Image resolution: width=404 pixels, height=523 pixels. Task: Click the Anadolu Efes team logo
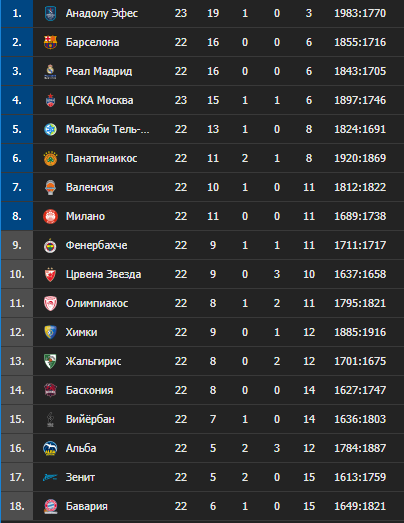(x=50, y=13)
